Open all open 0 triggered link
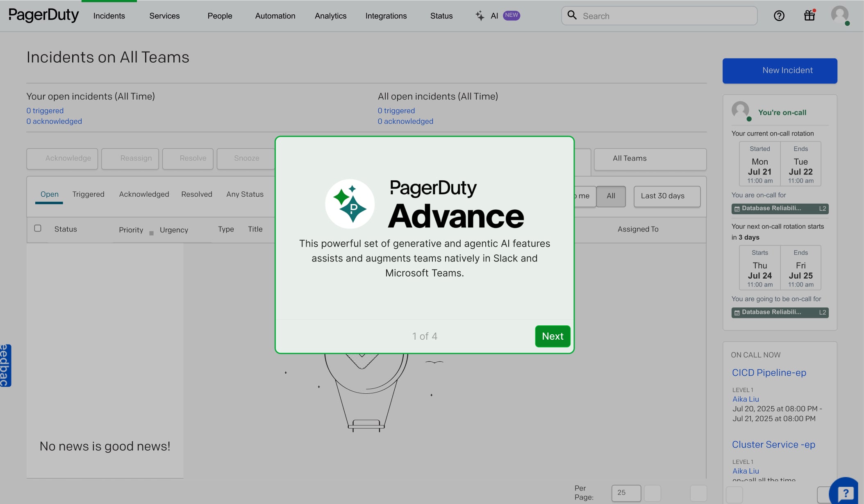864x504 pixels. click(396, 111)
